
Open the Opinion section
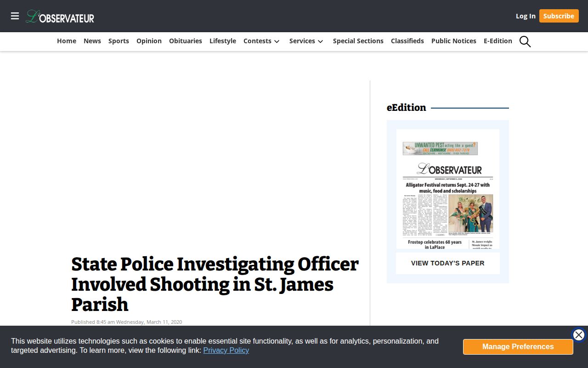pos(149,41)
